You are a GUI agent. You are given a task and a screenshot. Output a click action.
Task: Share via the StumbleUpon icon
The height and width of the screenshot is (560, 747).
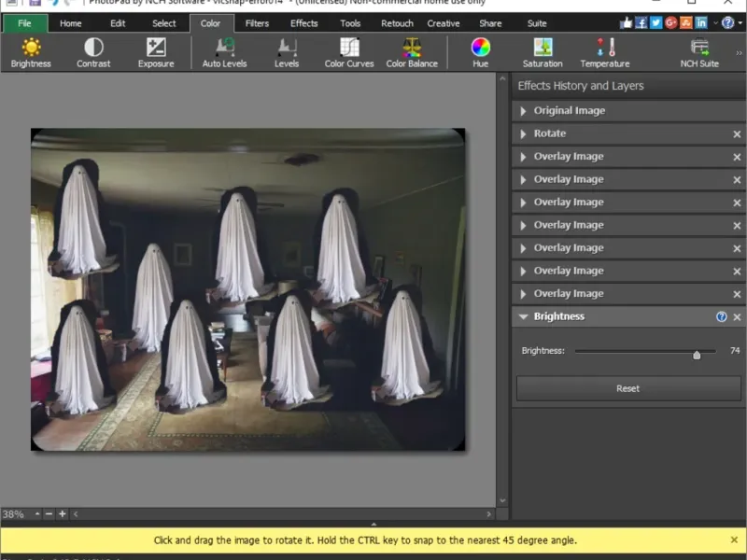pos(685,22)
